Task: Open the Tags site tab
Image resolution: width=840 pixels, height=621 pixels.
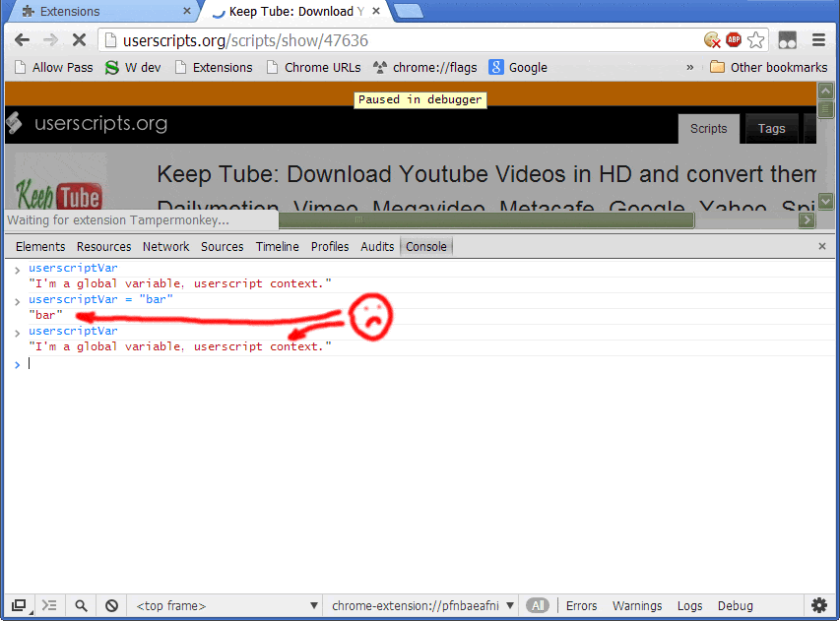Action: tap(771, 129)
